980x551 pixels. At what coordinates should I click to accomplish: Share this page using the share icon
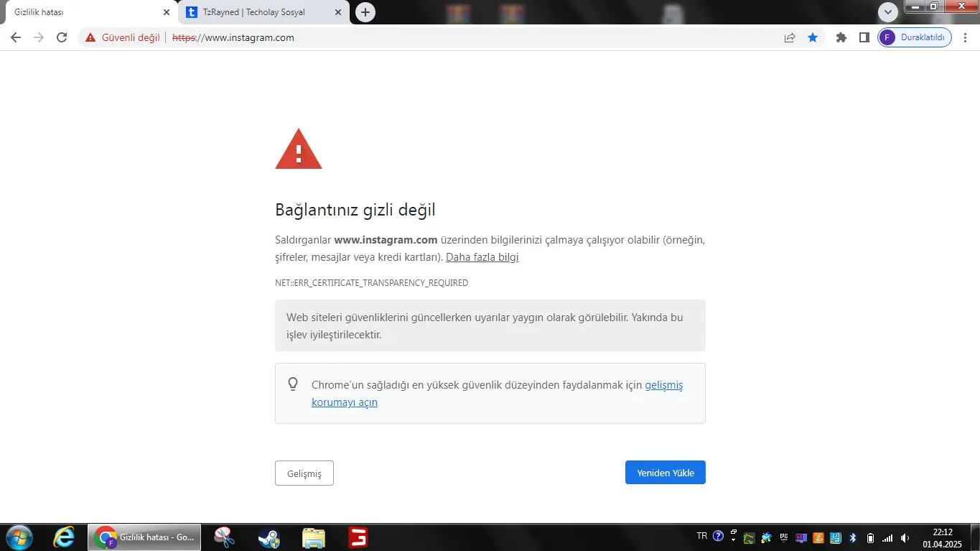tap(790, 37)
